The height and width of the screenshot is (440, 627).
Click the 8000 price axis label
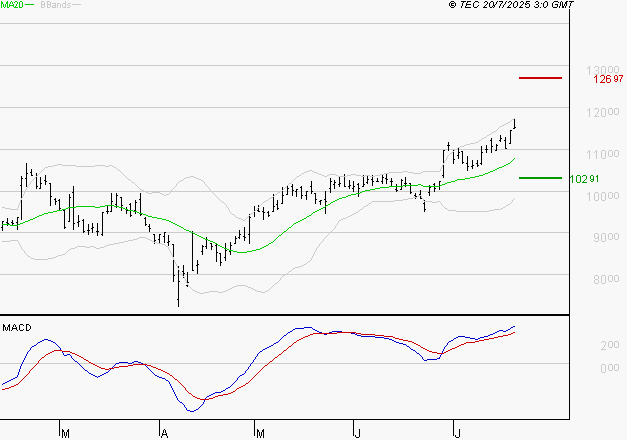(x=606, y=279)
